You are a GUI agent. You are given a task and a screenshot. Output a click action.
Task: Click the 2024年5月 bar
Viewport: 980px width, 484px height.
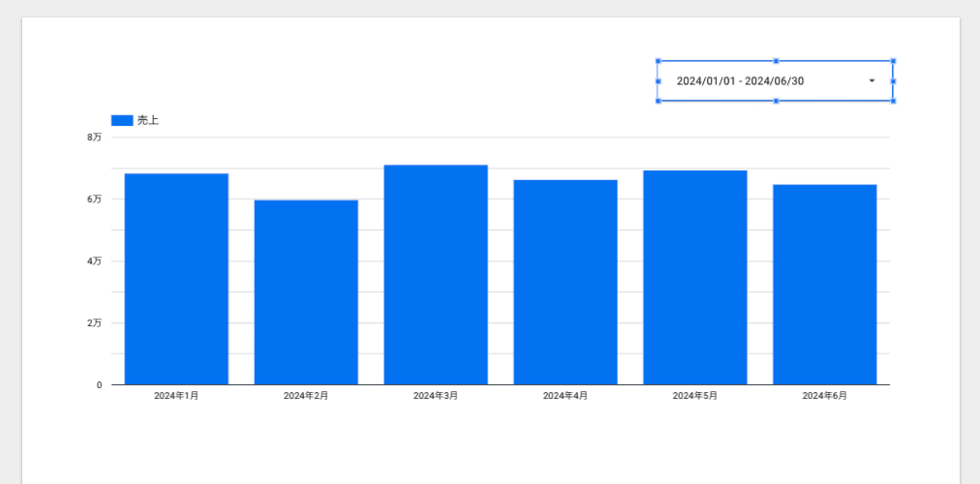point(695,278)
